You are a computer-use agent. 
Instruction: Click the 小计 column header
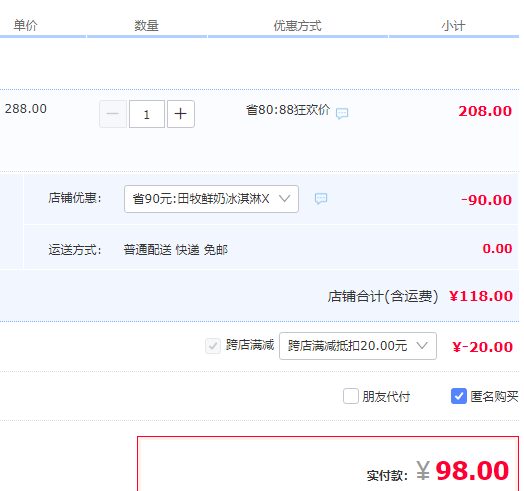coord(453,26)
